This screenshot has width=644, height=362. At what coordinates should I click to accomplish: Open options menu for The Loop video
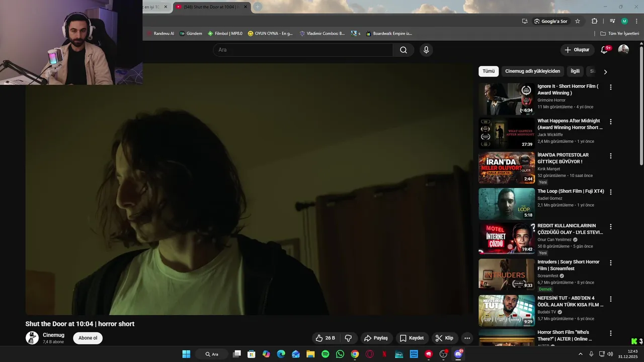tap(611, 192)
